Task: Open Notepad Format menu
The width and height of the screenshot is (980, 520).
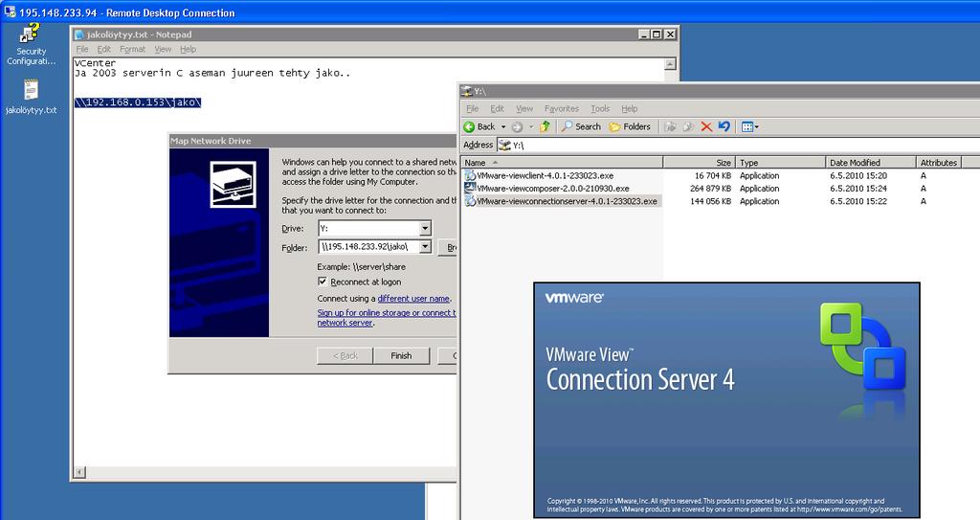Action: [132, 49]
